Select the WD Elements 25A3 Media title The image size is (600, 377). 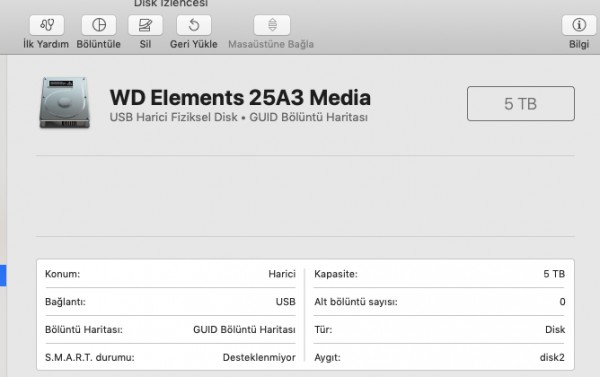[240, 97]
